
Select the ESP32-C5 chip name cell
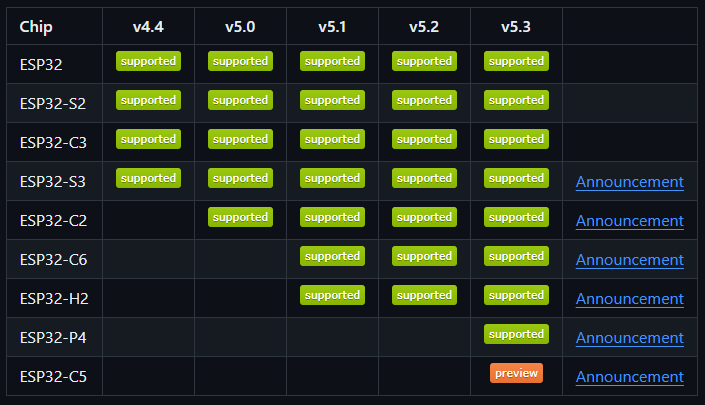54,376
